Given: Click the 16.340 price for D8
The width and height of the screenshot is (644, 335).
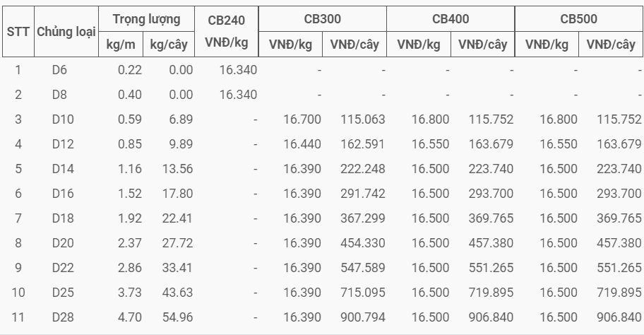Looking at the screenshot, I should (x=238, y=95).
